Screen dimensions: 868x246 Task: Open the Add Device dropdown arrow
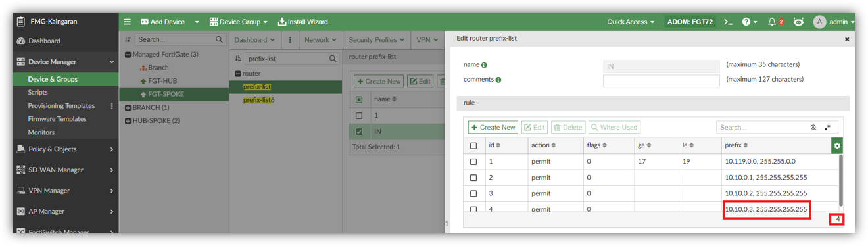197,22
